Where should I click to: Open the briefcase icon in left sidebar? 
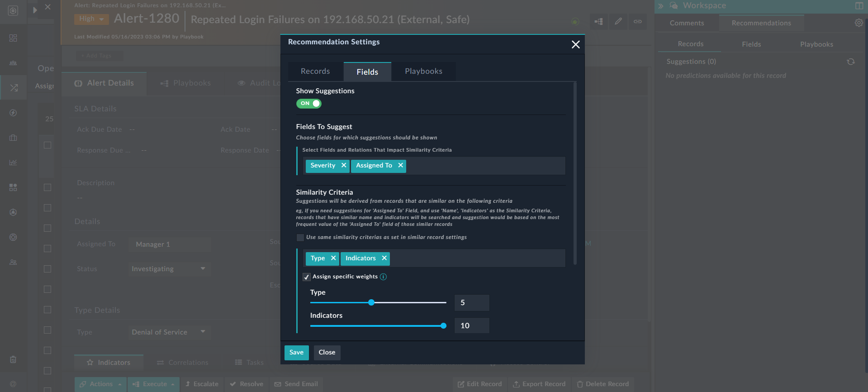tap(13, 138)
